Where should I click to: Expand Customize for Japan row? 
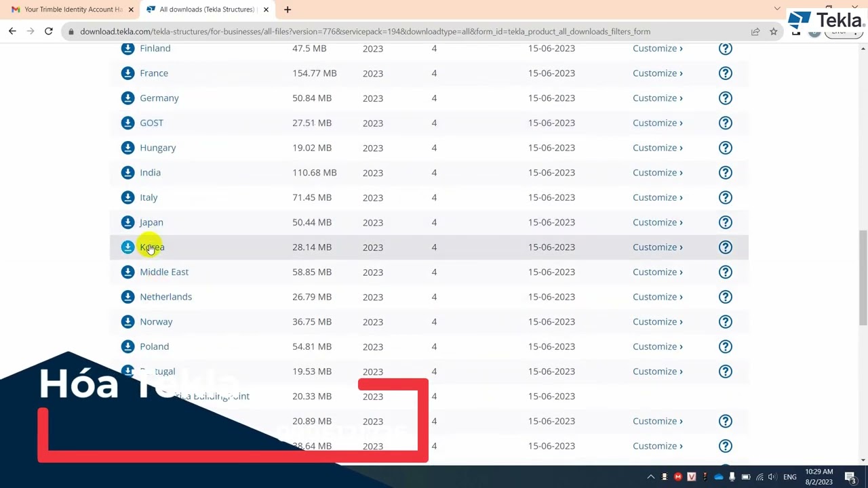(x=658, y=222)
